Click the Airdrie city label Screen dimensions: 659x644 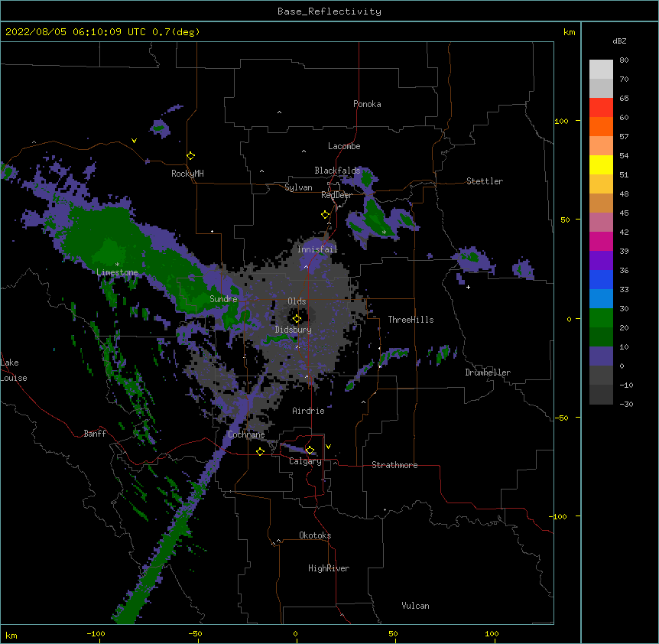(309, 411)
